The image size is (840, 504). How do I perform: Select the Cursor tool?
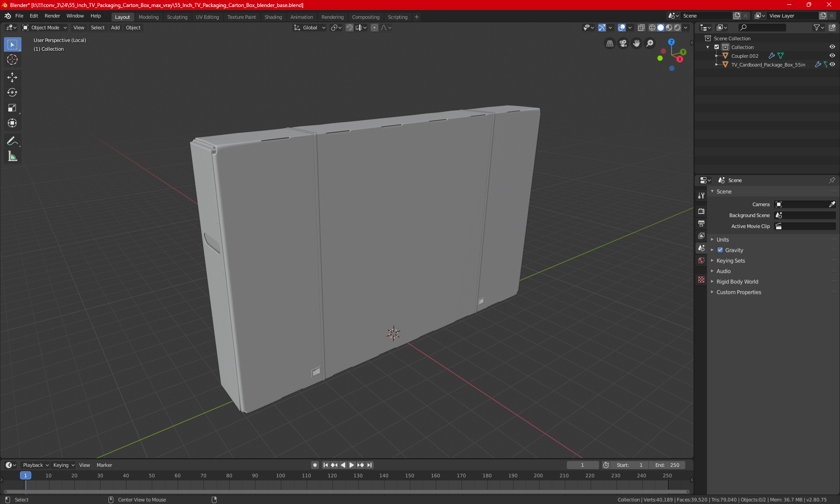12,59
